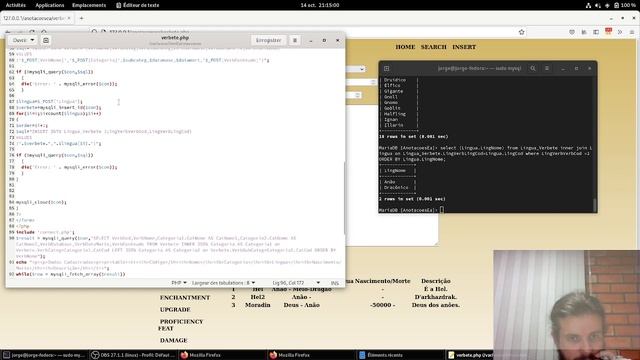
Task: Open the line and column position dropdown
Action: (296, 282)
